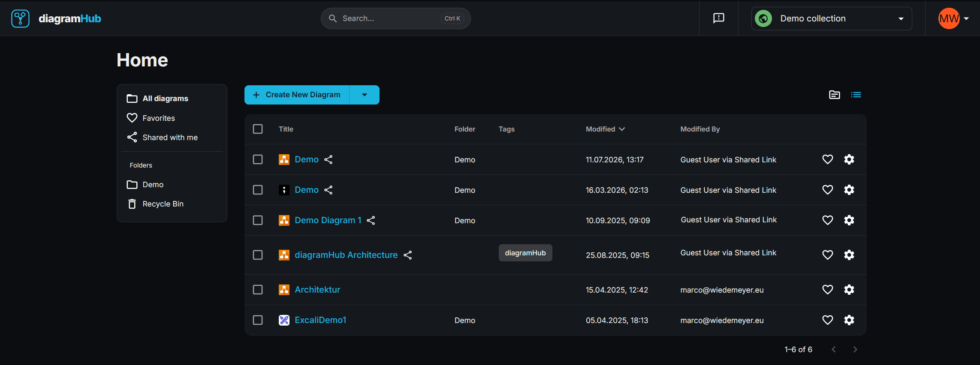
Task: Check the box for Demo modified 16.03.2026
Action: pos(258,190)
